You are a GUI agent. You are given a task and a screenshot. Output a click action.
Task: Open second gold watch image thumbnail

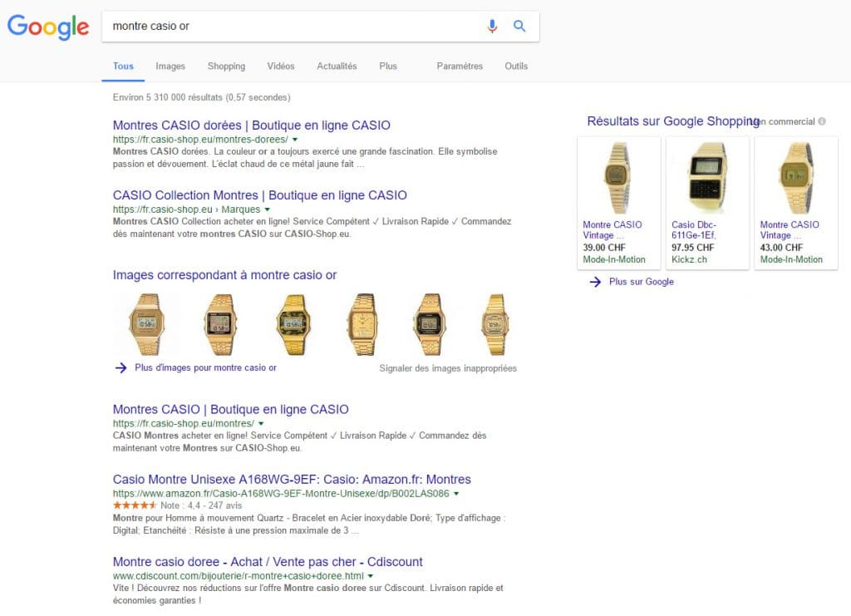[x=220, y=324]
